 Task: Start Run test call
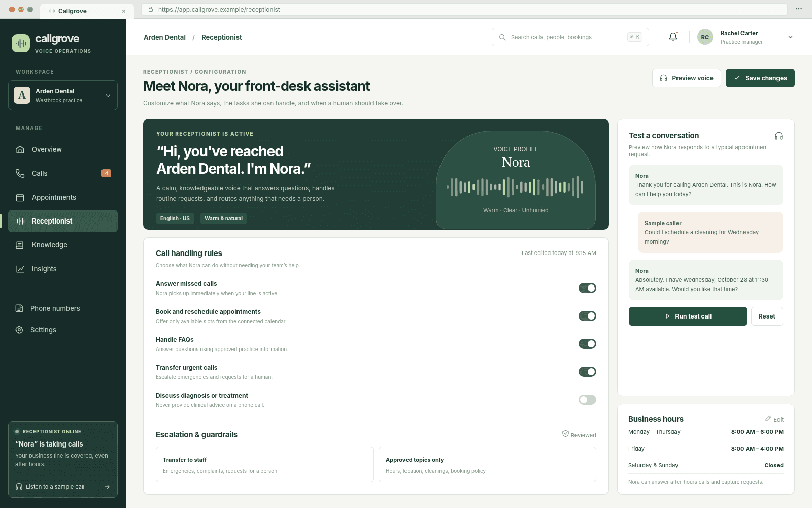[x=688, y=316]
